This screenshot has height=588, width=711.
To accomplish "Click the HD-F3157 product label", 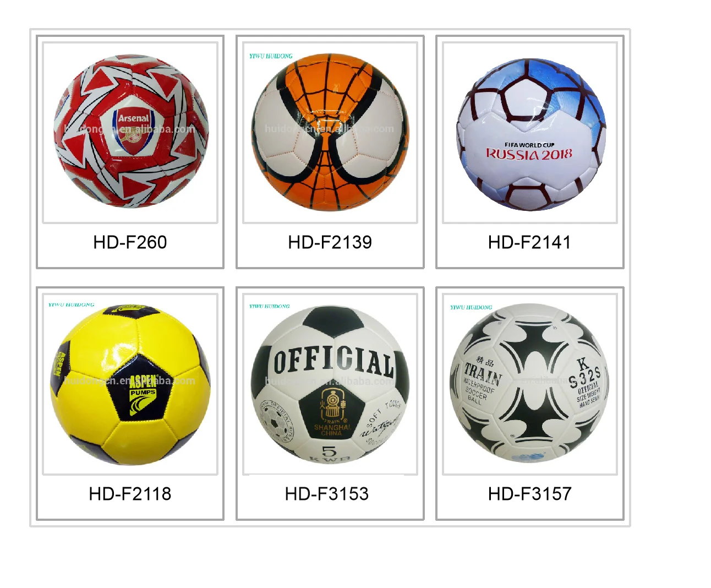I will pos(529,494).
